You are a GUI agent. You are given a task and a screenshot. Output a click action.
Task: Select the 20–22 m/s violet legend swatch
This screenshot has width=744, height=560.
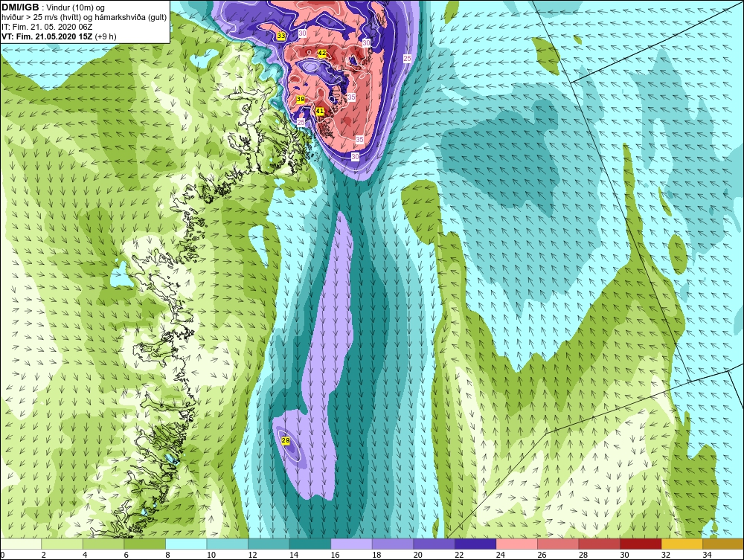pos(434,544)
